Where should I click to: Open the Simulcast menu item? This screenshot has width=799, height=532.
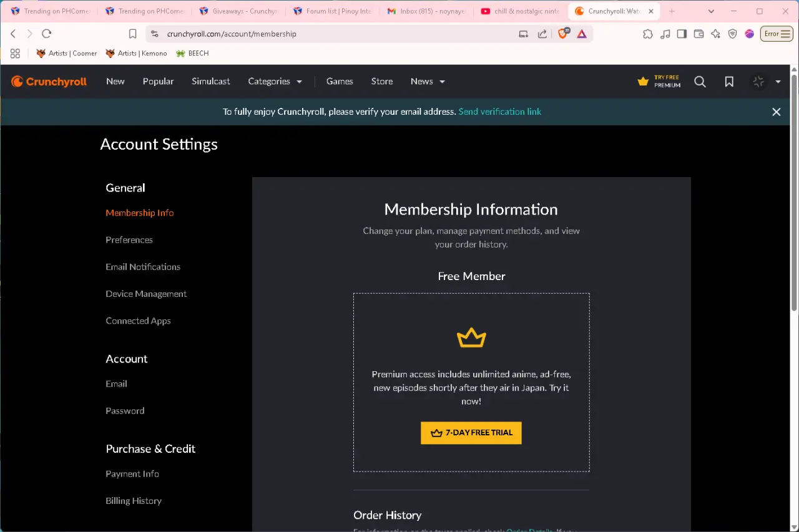click(x=211, y=81)
